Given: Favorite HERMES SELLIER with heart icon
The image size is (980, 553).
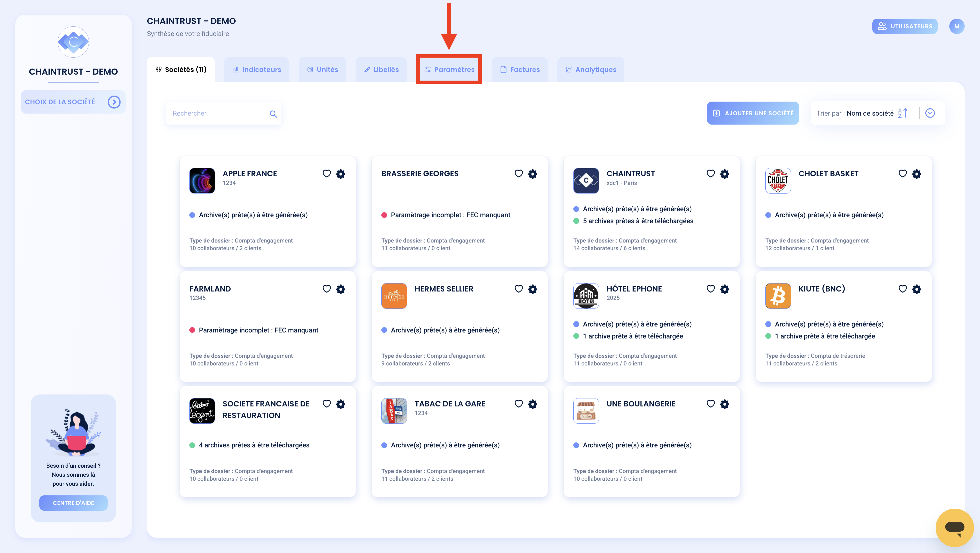Looking at the screenshot, I should click(x=519, y=289).
